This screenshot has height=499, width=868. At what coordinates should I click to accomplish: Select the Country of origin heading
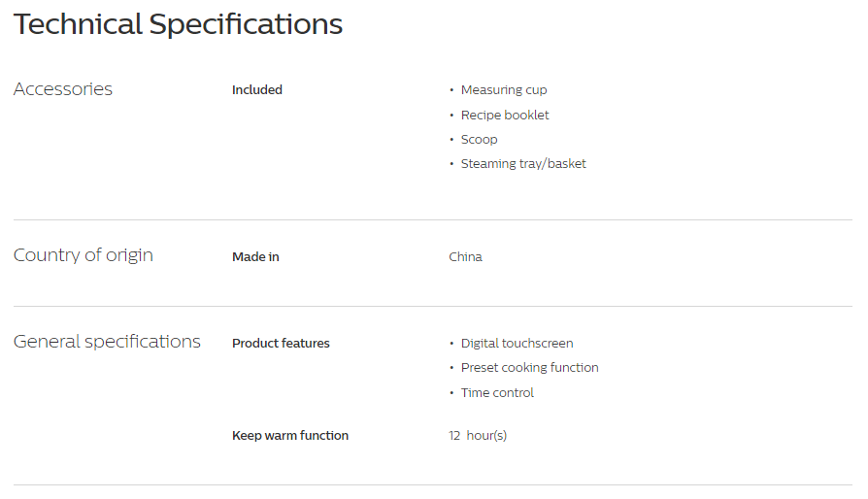(83, 255)
